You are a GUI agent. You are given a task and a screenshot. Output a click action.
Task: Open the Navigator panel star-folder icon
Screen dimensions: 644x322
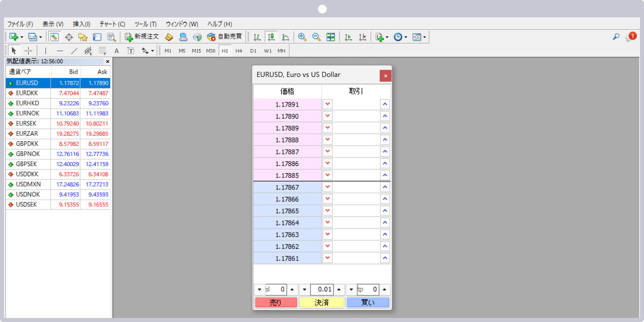coord(83,37)
